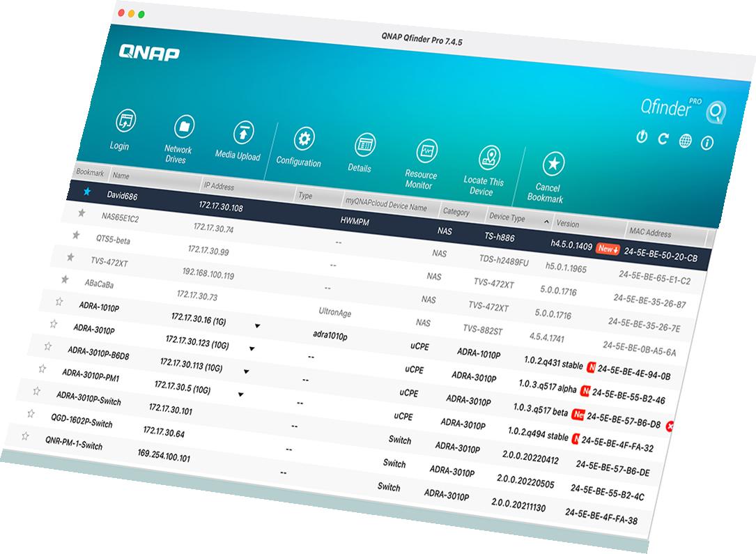Select myQNAPcloud name adra1010p
Screen dimensions: 756x554
pos(330,334)
